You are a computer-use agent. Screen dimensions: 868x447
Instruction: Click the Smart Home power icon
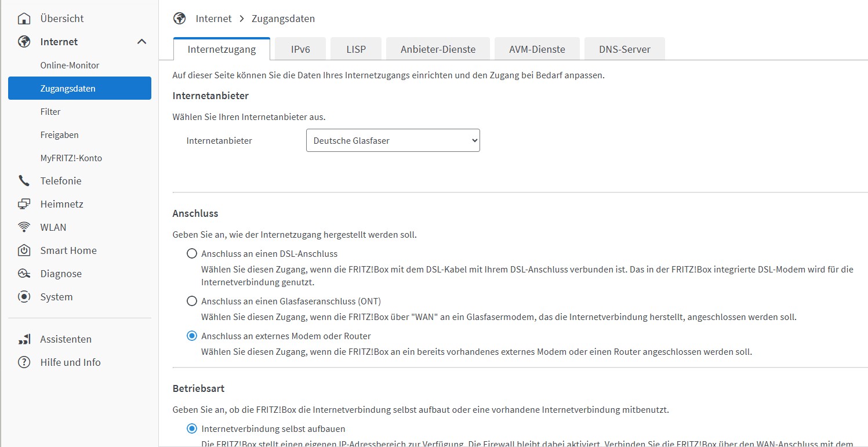(x=24, y=250)
